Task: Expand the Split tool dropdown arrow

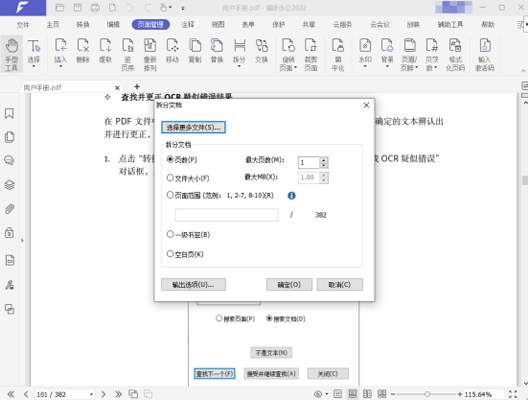Action: coord(239,66)
